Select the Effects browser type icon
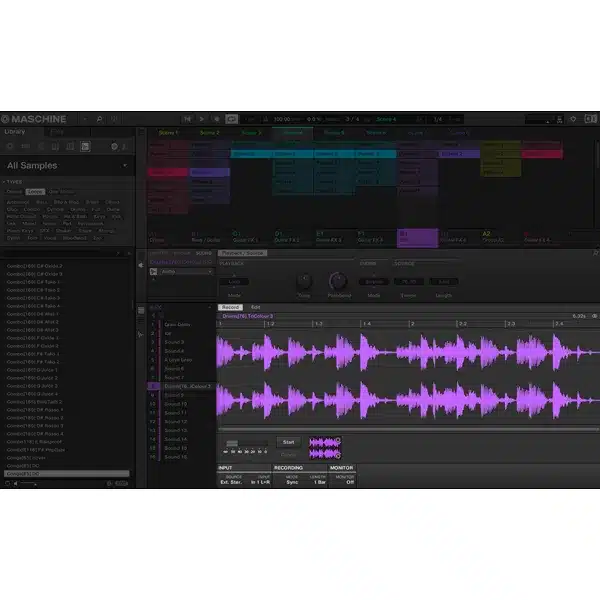This screenshot has height=600, width=600. coord(70,146)
